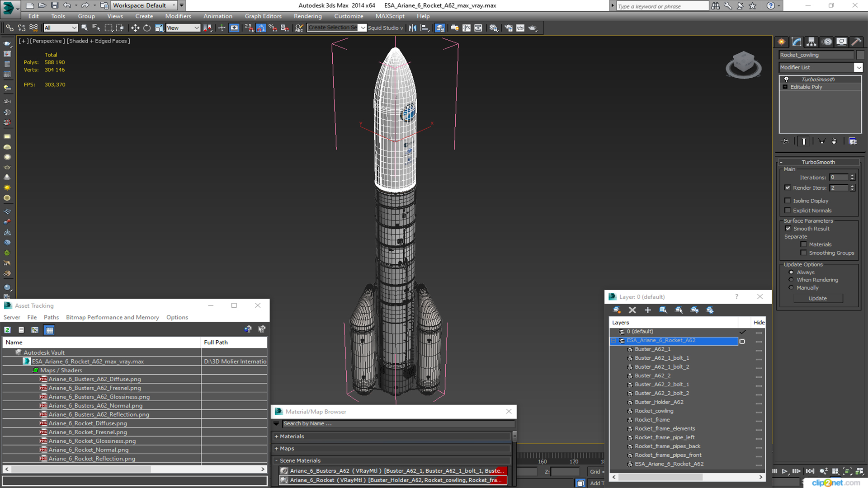
Task: Open Select by Name tool
Action: click(96, 28)
